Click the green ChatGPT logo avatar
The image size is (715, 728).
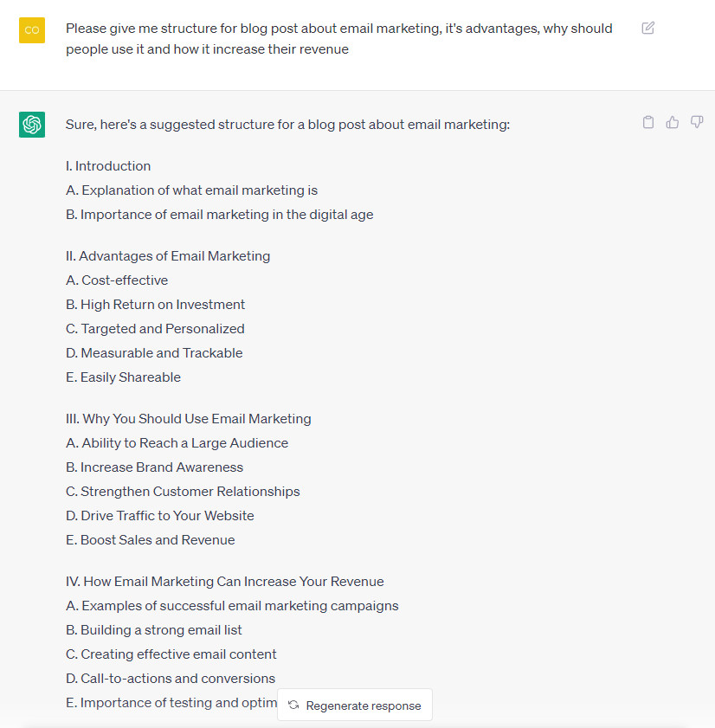click(x=32, y=125)
